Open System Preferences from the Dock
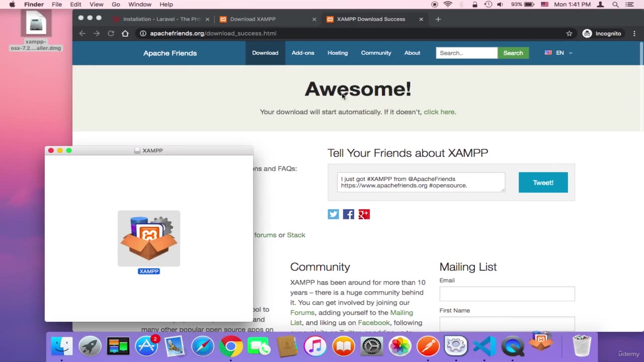 [x=372, y=346]
